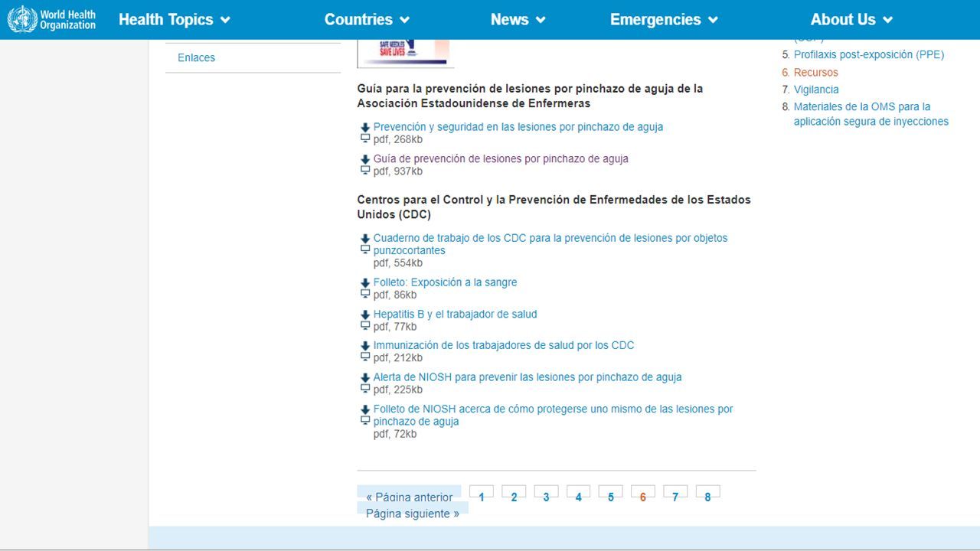Click download icon beside Prevención y seguridad link
This screenshot has height=551, width=980.
[365, 128]
